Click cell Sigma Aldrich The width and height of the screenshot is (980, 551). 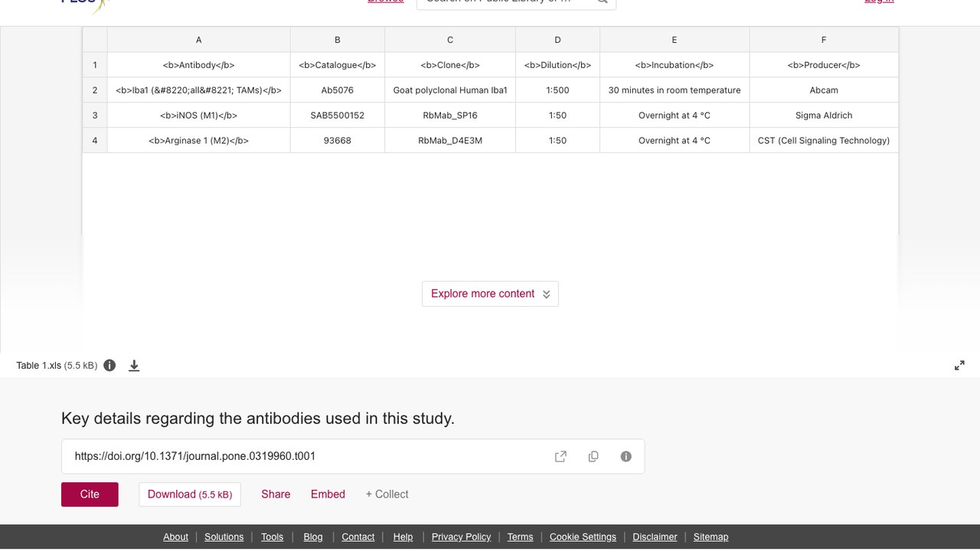tap(824, 116)
